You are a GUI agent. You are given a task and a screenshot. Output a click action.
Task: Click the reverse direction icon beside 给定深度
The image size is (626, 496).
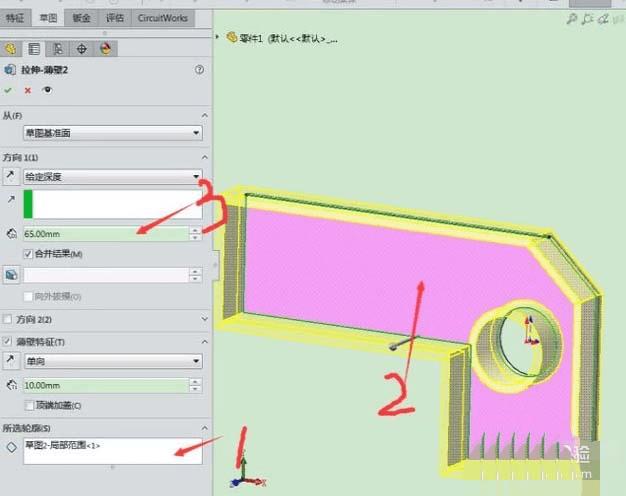11,177
